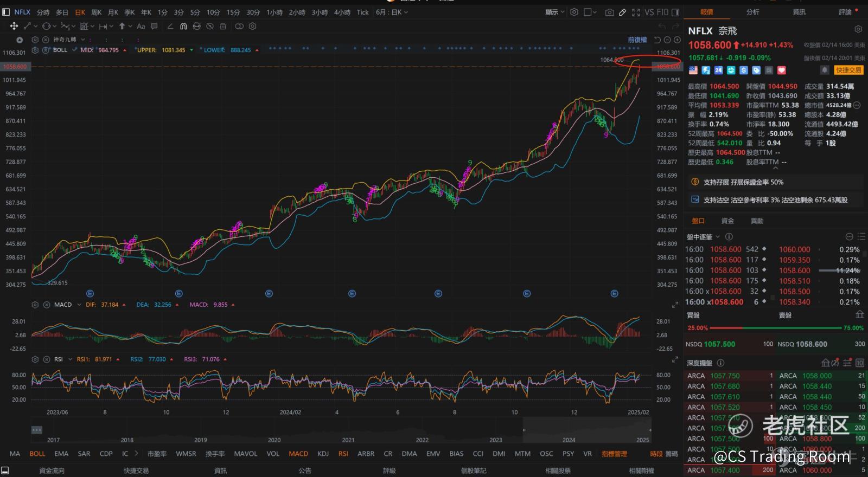Open RSI indicator settings gear
The width and height of the screenshot is (868, 477).
click(35, 359)
